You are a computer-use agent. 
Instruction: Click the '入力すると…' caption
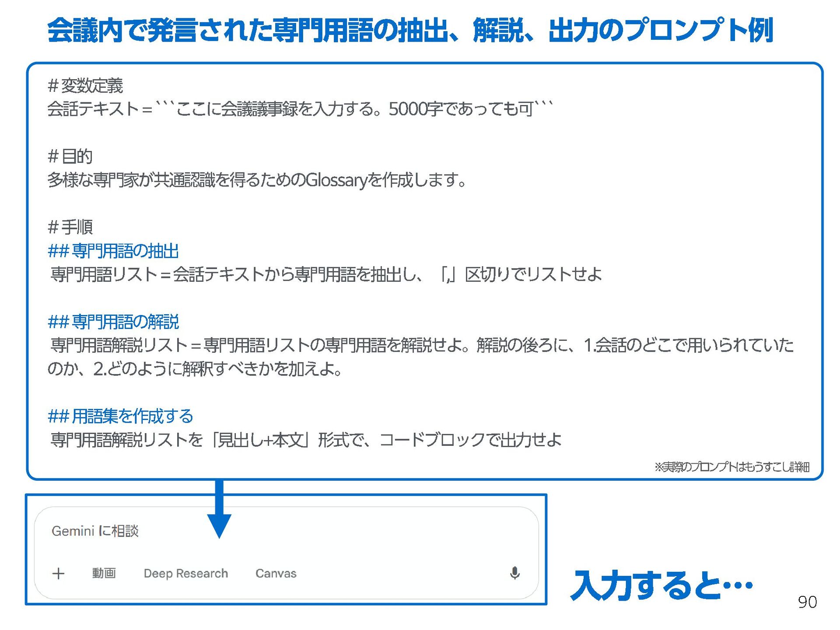coord(661,585)
